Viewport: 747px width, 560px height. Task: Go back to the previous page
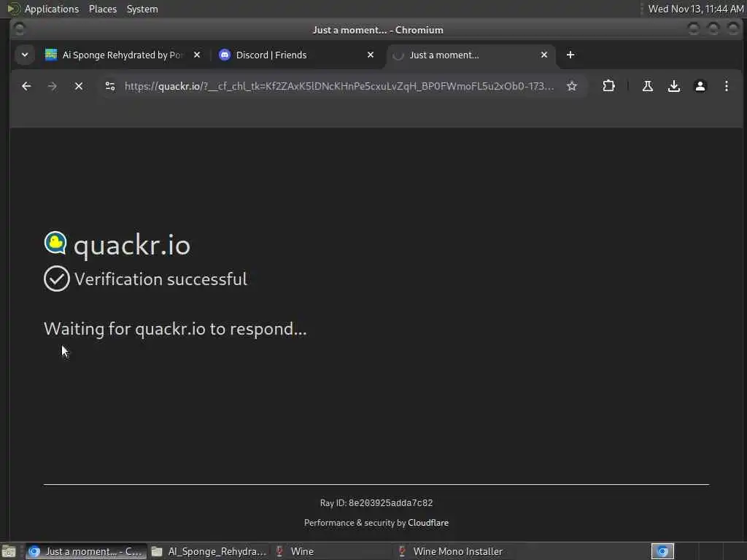point(26,86)
